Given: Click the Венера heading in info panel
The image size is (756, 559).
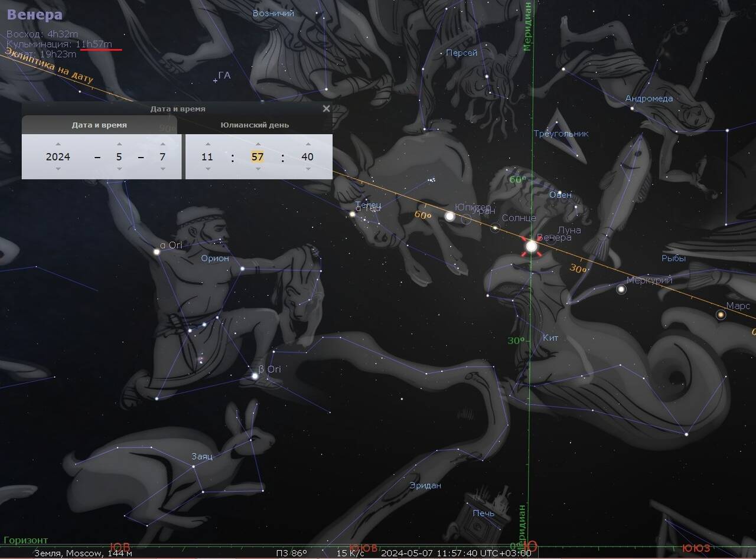Looking at the screenshot, I should click(34, 15).
